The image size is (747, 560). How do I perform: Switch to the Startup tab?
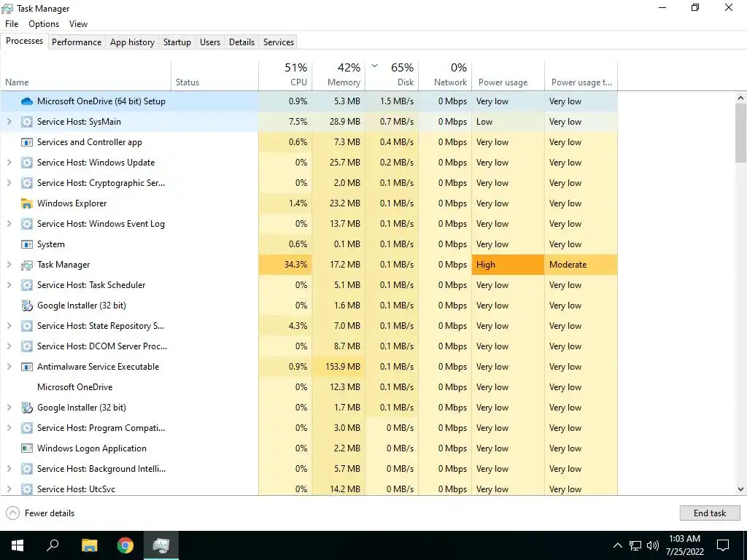[x=177, y=42]
